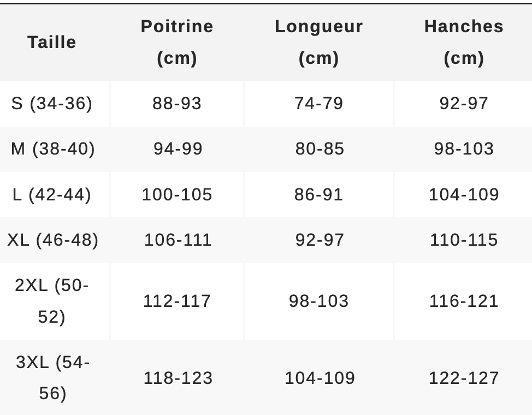The width and height of the screenshot is (532, 415).
Task: Click the Hanches (cm) column header
Action: (x=464, y=42)
